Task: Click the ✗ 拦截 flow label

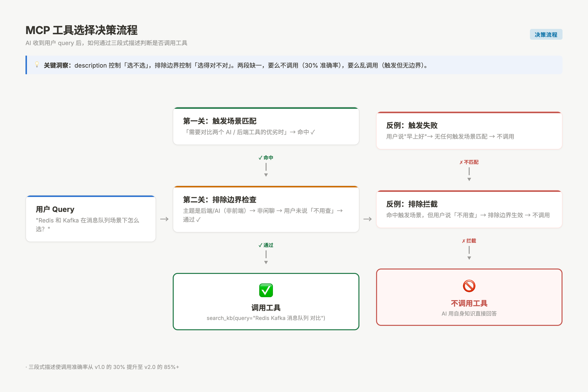Action: click(469, 241)
